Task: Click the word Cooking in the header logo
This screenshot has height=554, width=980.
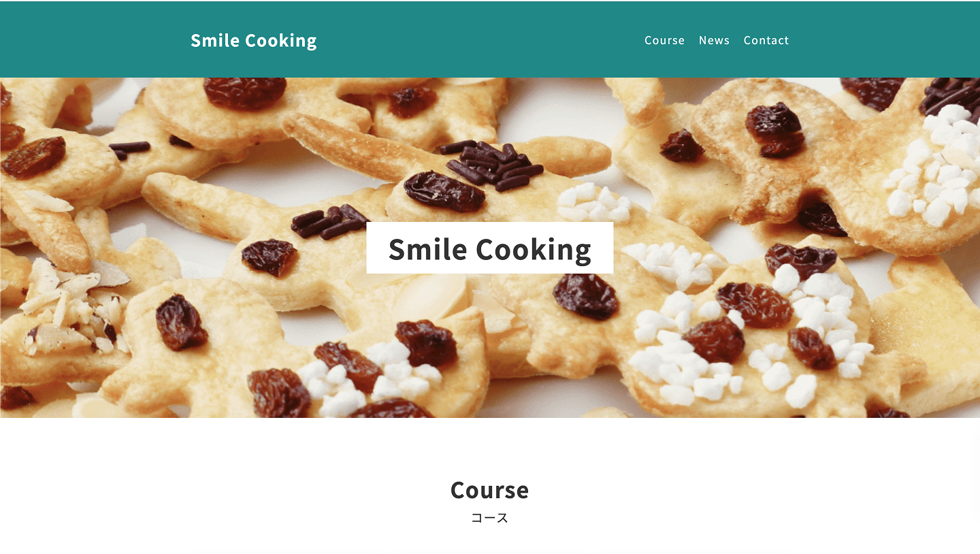Action: tap(280, 42)
